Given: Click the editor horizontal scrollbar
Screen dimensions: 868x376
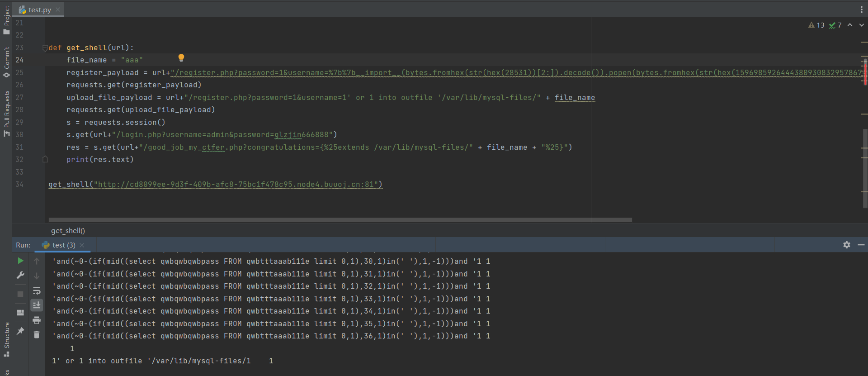Looking at the screenshot, I should (340, 220).
